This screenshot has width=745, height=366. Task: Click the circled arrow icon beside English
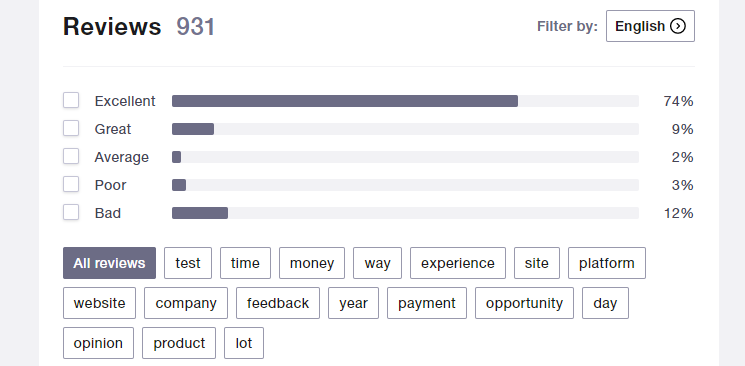pyautogui.click(x=678, y=26)
